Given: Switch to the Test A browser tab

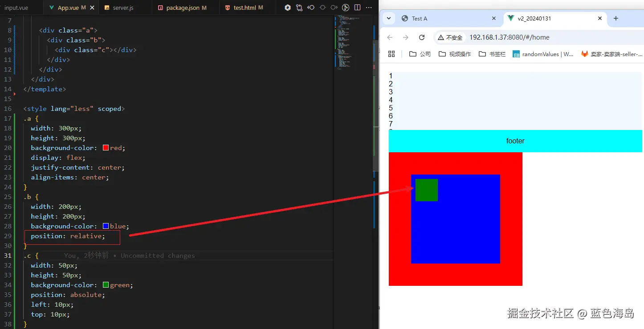Looking at the screenshot, I should [x=449, y=18].
